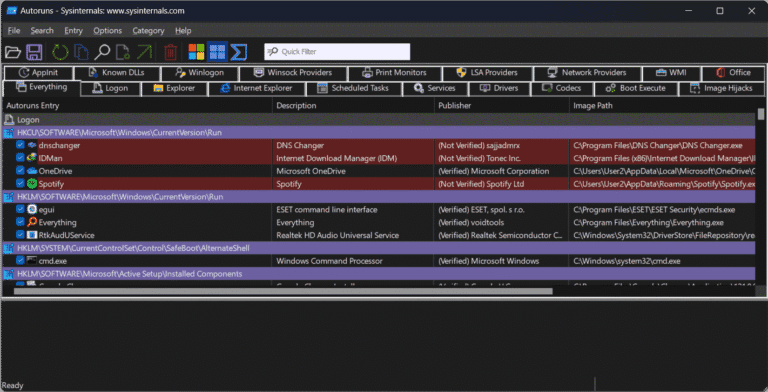Click the horizontal scrollbar thumb
Screen dimensions: 768x392
coord(283,291)
